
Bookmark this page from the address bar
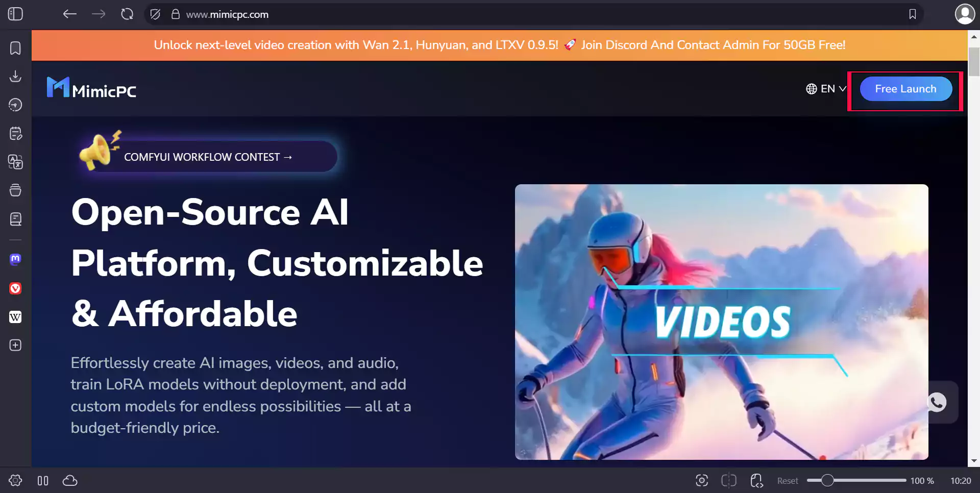pyautogui.click(x=913, y=14)
